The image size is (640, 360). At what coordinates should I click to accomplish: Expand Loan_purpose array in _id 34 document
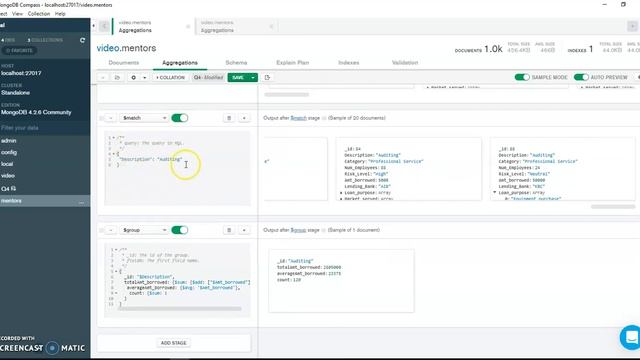[341, 193]
